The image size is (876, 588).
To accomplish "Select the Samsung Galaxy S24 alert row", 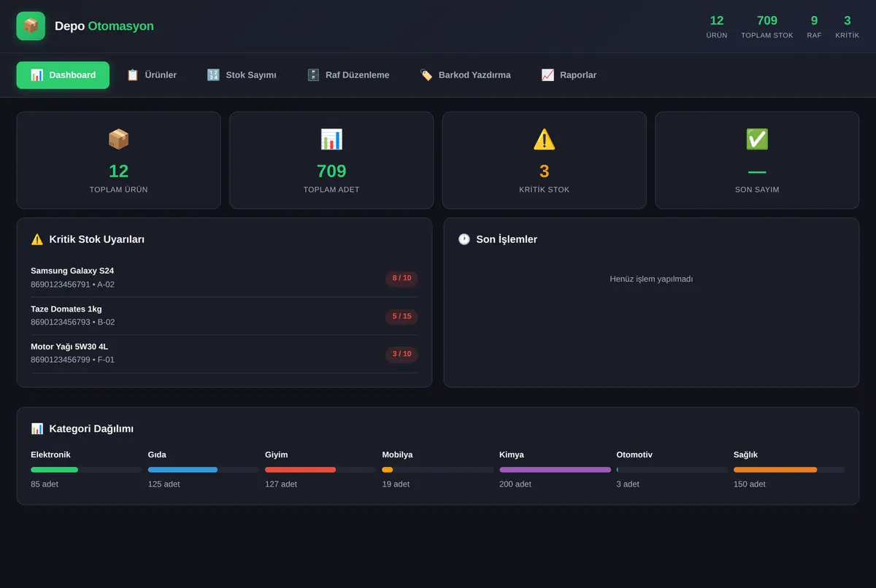I will [224, 278].
